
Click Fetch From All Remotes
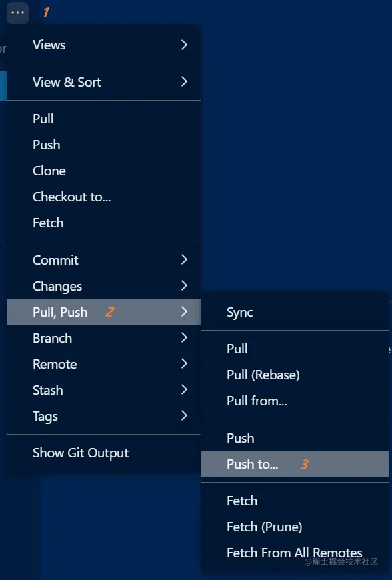pyautogui.click(x=294, y=553)
